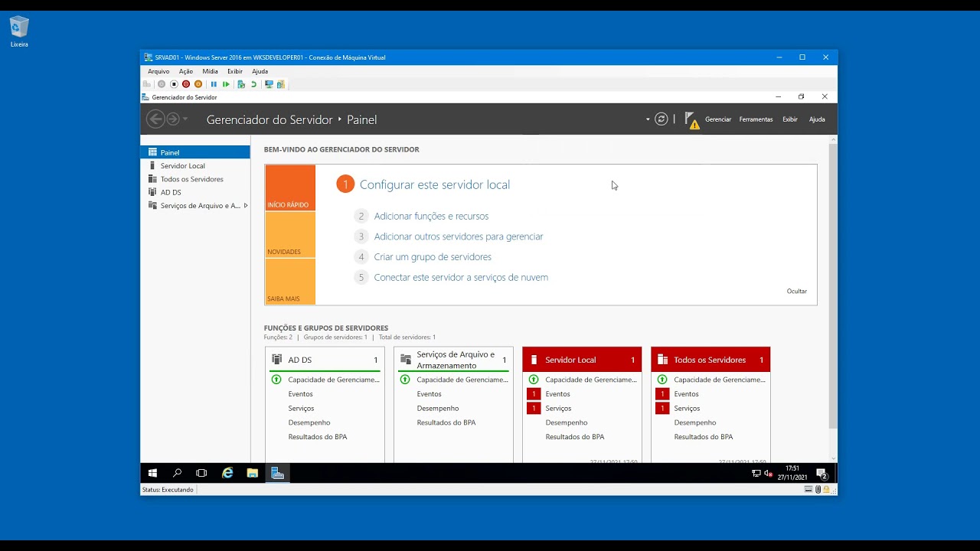Turn off the VM with the black stop icon
The width and height of the screenshot is (980, 551).
tap(174, 84)
